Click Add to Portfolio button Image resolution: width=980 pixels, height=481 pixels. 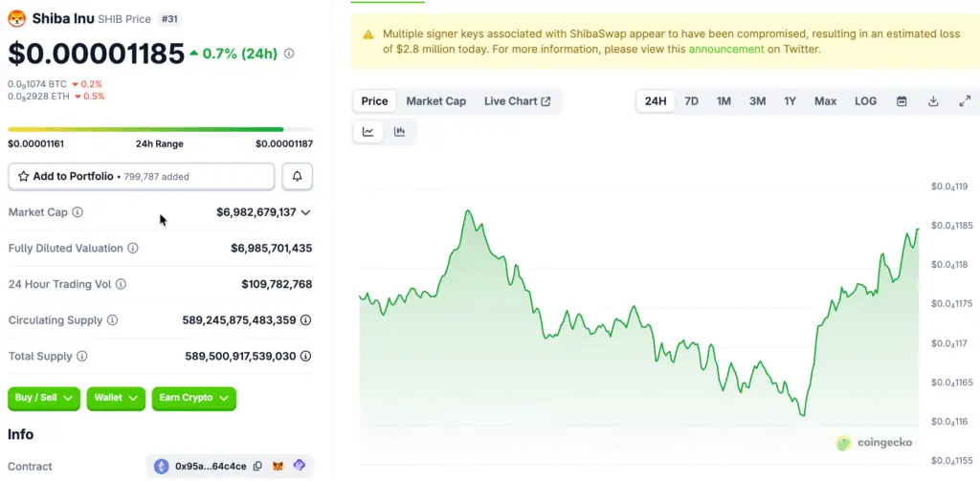142,176
